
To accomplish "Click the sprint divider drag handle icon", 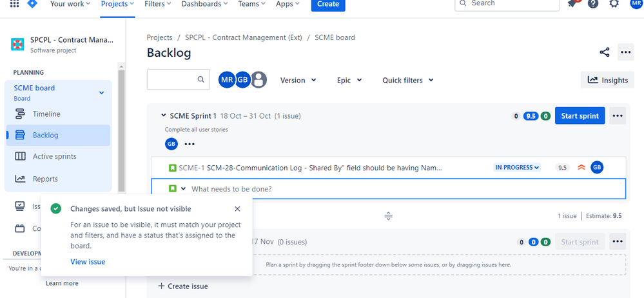I will 389,216.
